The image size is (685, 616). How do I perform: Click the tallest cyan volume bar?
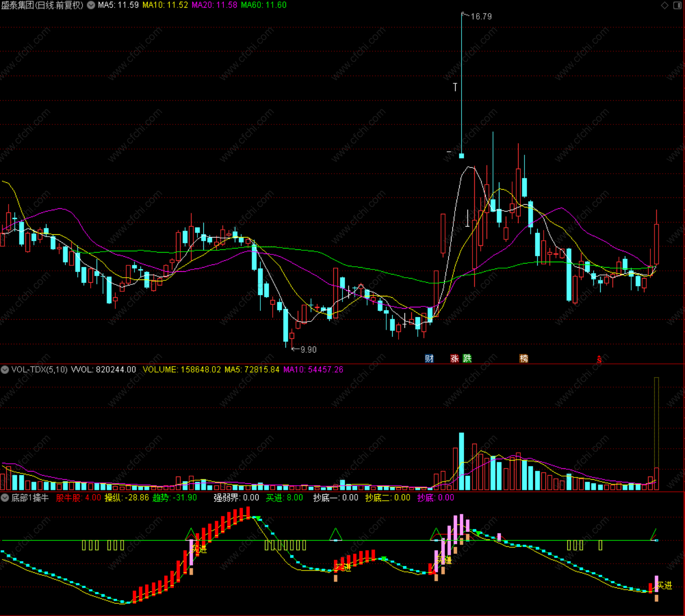click(x=462, y=461)
